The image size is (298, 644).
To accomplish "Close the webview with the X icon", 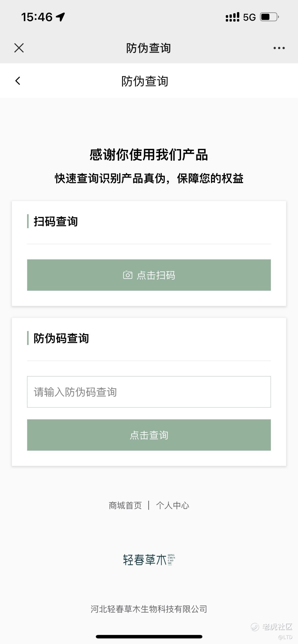I will click(19, 48).
